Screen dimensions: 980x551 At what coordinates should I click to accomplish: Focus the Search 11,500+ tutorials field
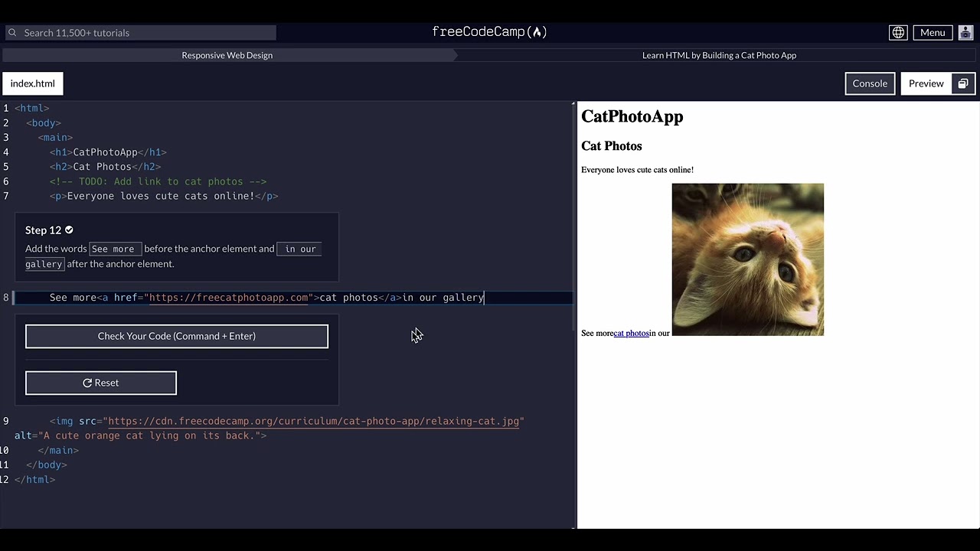coord(141,33)
